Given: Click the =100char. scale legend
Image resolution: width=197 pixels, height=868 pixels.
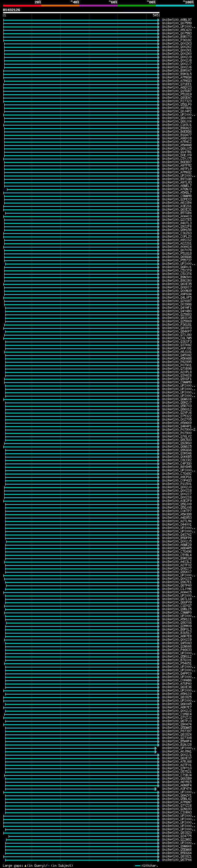Looking at the screenshot, I should (x=146, y=866).
